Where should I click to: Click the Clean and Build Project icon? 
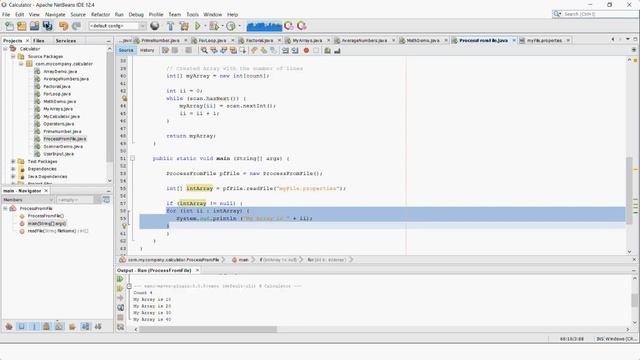(184, 26)
